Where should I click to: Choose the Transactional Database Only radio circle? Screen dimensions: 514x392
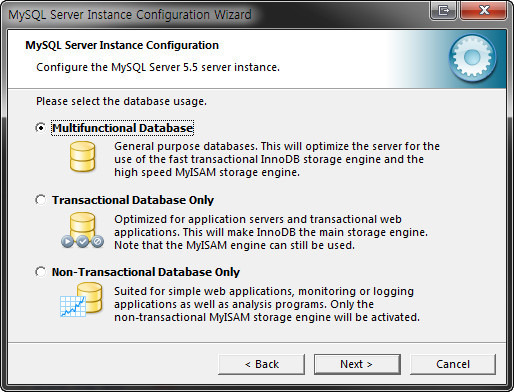(x=41, y=200)
